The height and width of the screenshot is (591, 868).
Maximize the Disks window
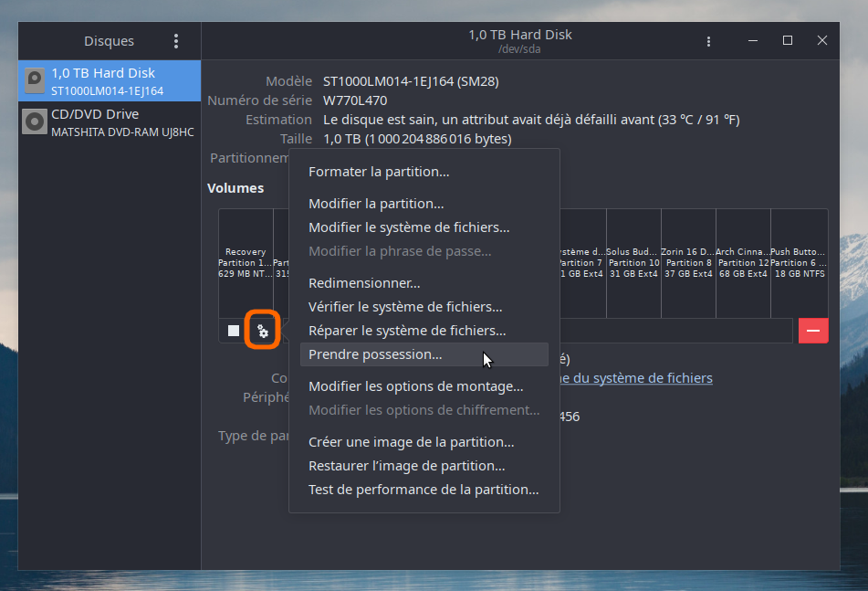coord(787,41)
